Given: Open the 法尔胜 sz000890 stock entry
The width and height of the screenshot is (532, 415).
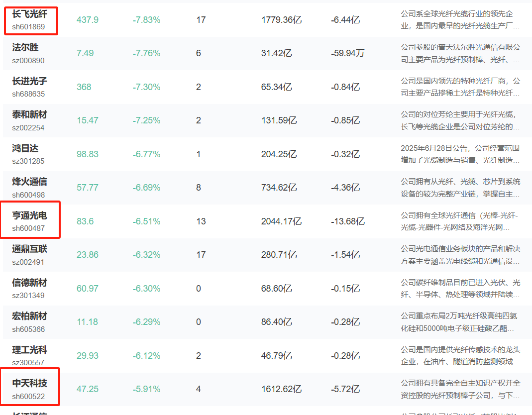Looking at the screenshot, I should pyautogui.click(x=28, y=54).
